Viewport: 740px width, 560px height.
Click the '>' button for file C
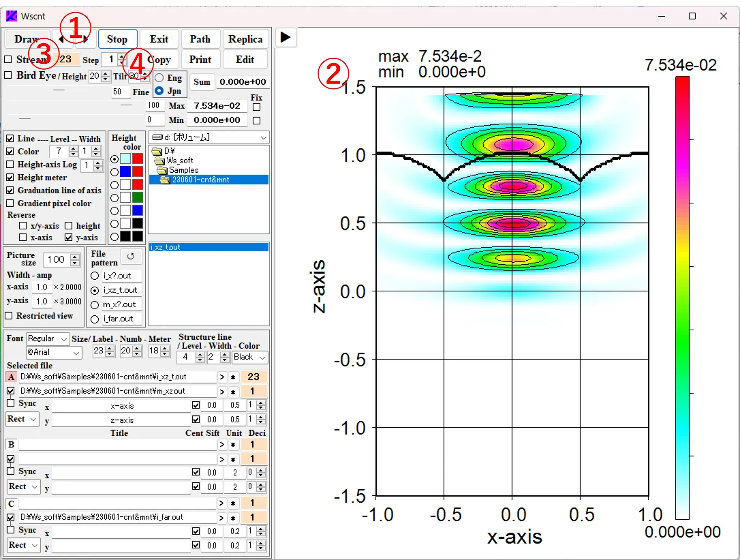click(x=222, y=503)
